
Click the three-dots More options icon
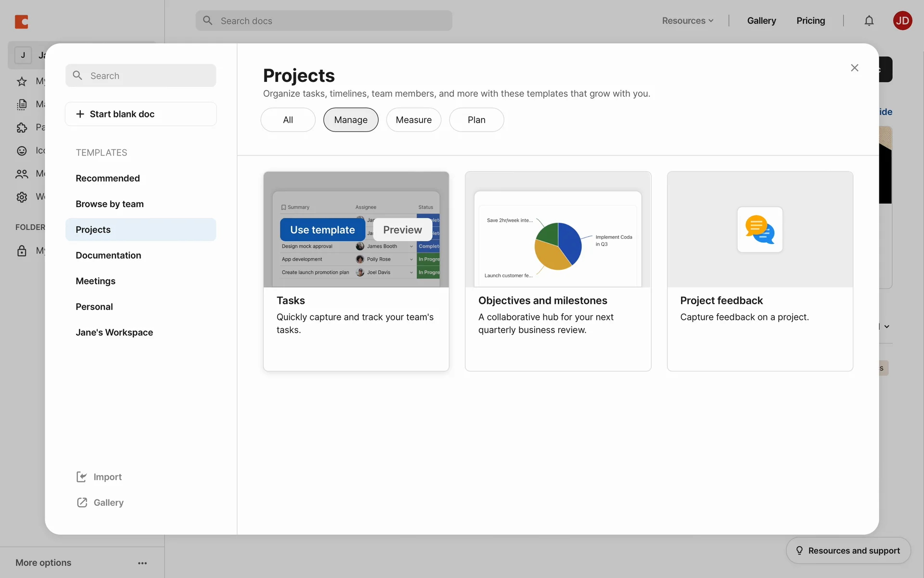(x=142, y=563)
